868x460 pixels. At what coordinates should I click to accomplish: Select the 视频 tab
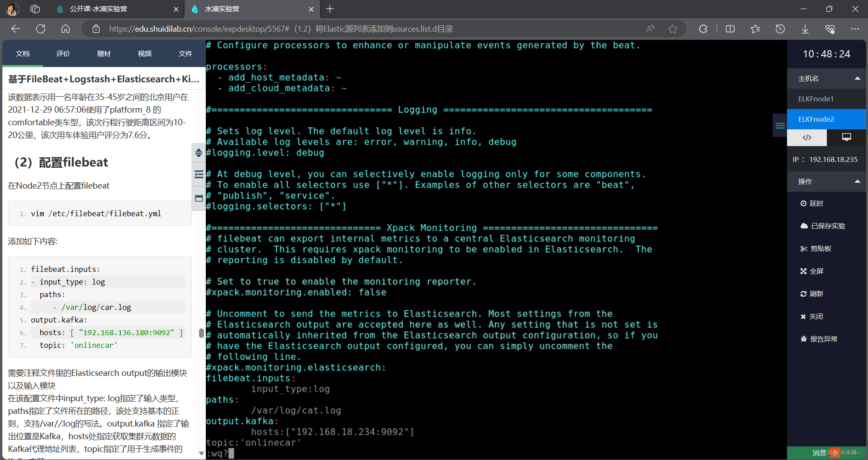click(145, 53)
